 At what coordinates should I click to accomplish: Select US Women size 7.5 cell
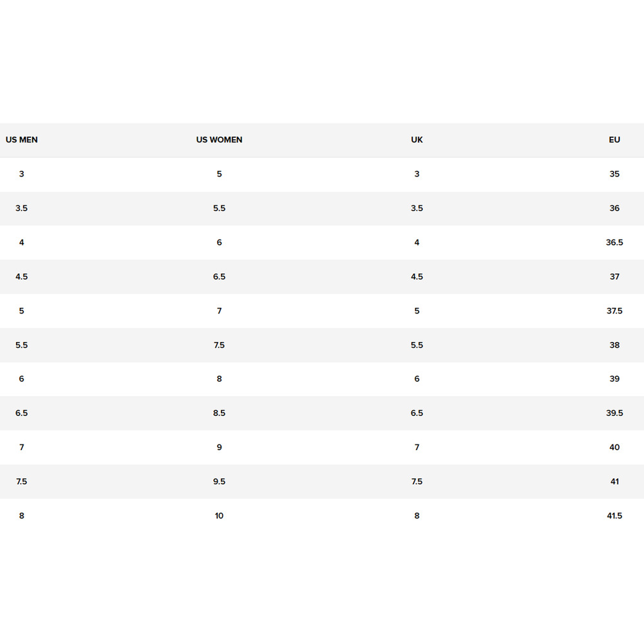pos(220,345)
